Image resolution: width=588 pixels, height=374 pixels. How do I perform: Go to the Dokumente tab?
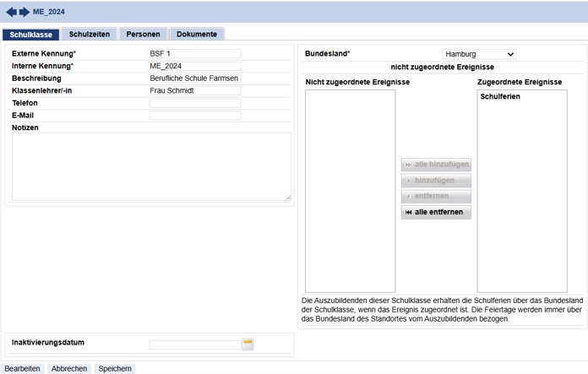(196, 35)
